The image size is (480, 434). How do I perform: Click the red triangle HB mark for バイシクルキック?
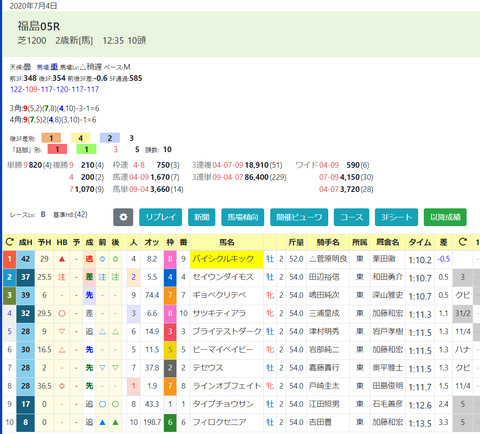point(62,259)
